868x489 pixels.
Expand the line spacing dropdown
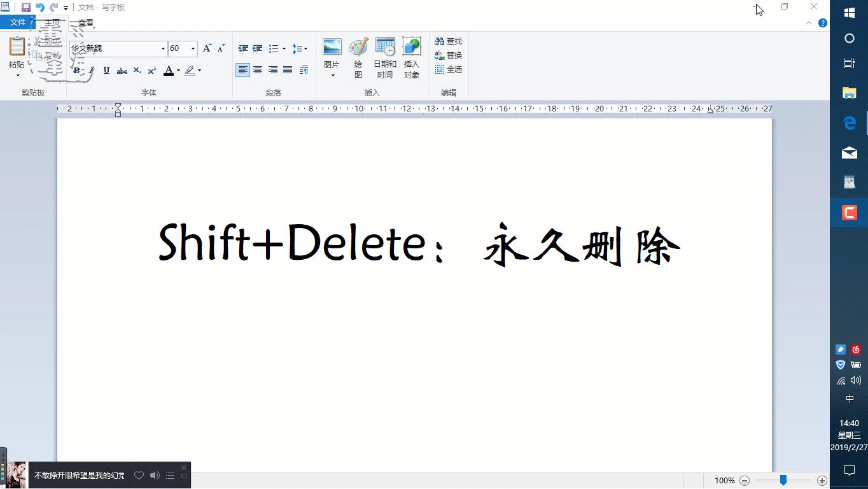tap(305, 48)
